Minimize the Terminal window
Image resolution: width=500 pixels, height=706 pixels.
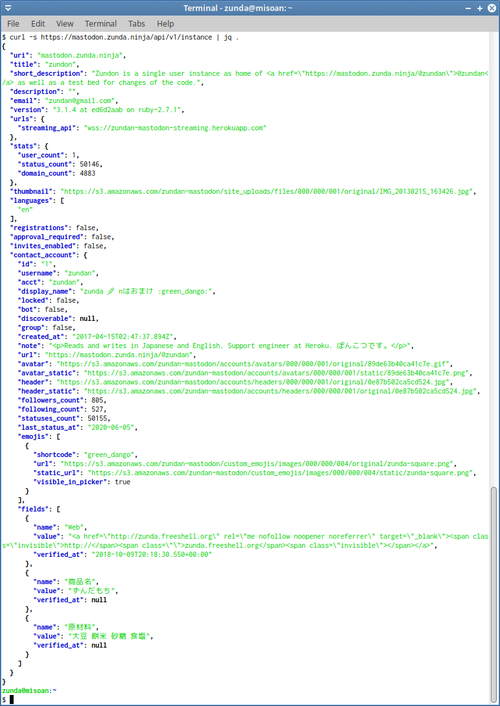pyautogui.click(x=469, y=8)
